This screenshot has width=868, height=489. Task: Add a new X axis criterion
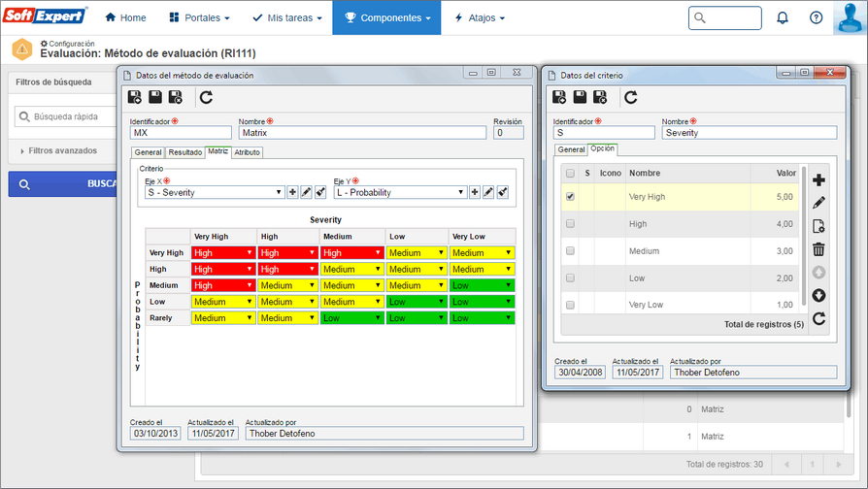click(292, 192)
